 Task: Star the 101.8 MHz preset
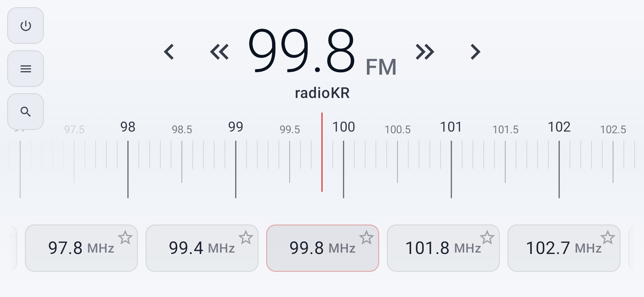pyautogui.click(x=487, y=237)
